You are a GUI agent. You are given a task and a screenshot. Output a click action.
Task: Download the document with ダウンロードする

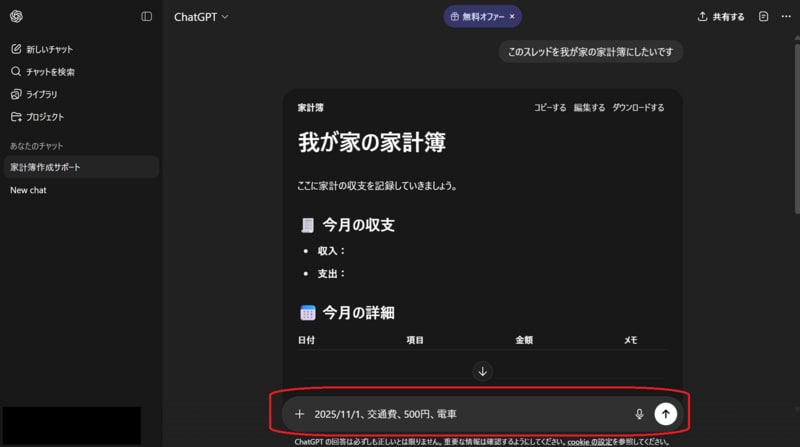638,108
